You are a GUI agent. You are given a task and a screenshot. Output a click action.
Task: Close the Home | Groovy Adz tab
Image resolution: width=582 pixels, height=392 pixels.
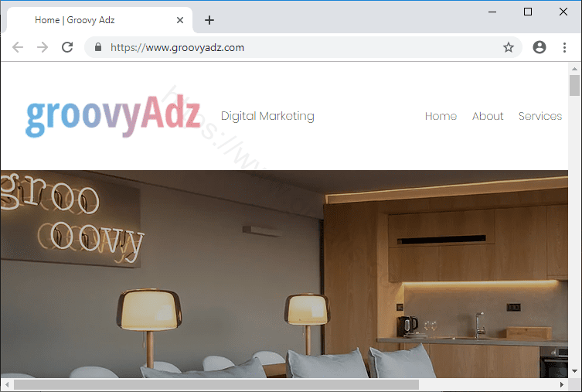[180, 20]
